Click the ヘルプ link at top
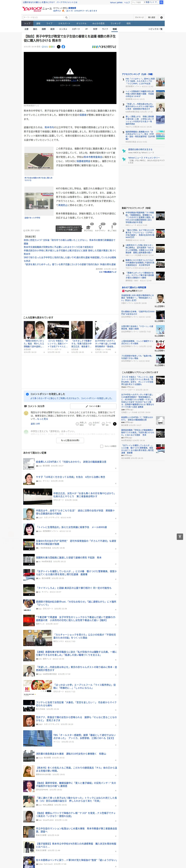The image size is (186, 868). (127, 2)
